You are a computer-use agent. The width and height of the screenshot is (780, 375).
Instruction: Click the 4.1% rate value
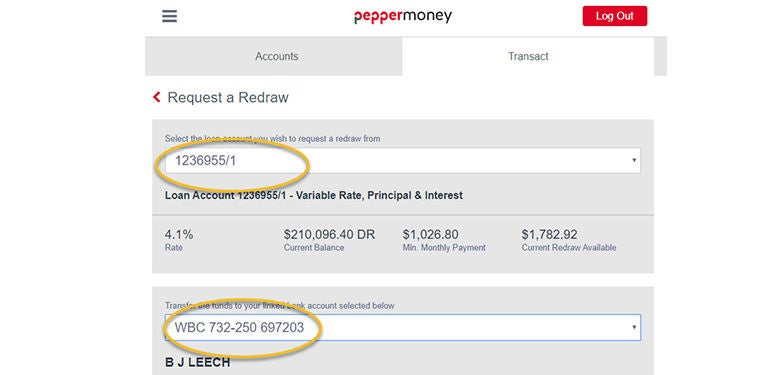click(179, 234)
